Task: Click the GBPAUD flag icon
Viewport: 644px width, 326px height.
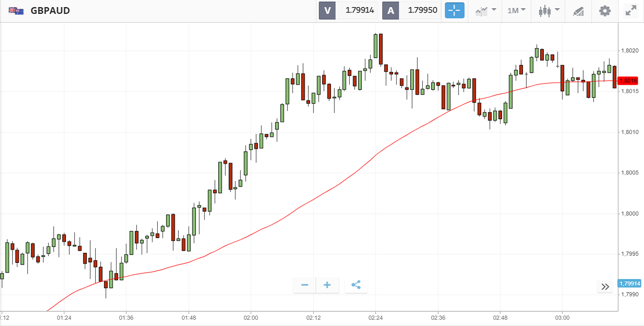Action: pyautogui.click(x=16, y=11)
